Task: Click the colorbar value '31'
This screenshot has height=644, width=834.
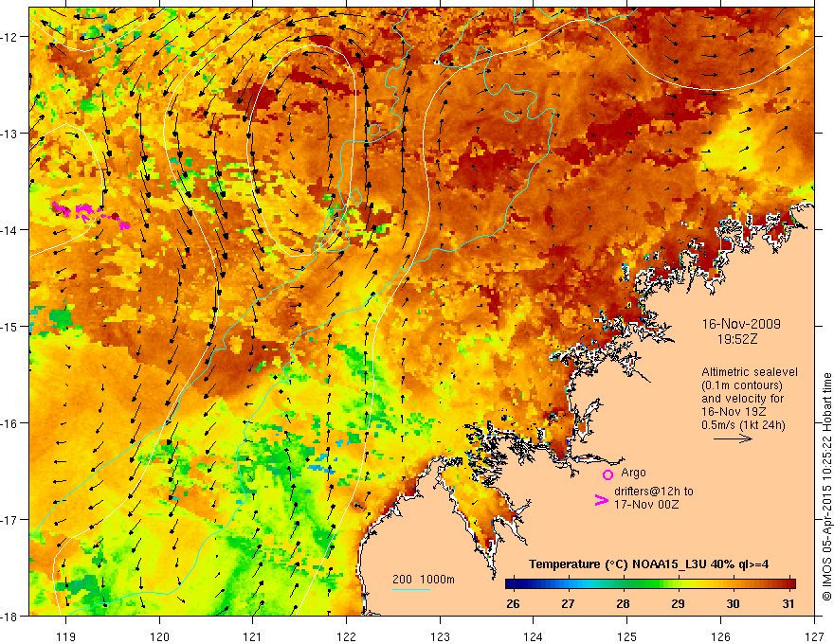Action: pyautogui.click(x=789, y=603)
